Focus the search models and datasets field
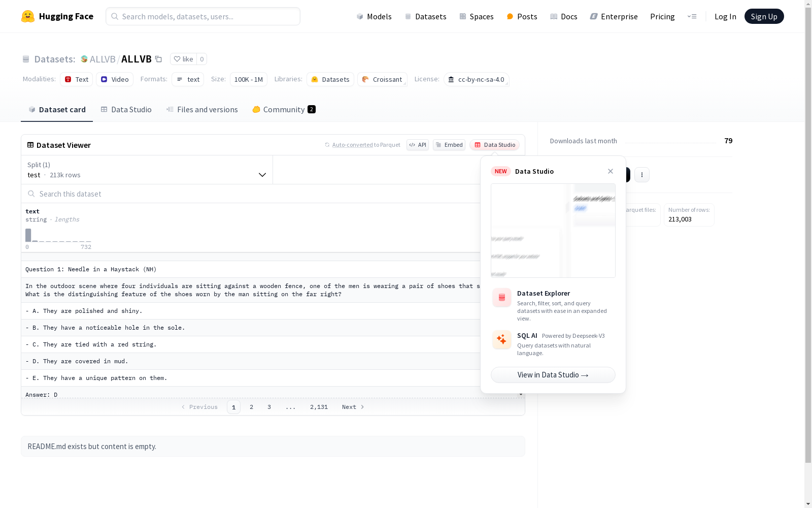812x508 pixels. pos(203,16)
